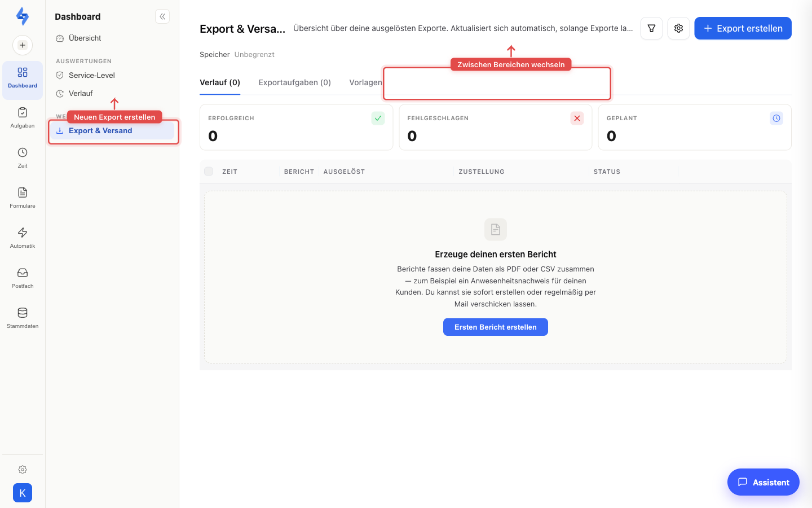
Task: Toggle the select-all checkbox in table header
Action: 209,171
